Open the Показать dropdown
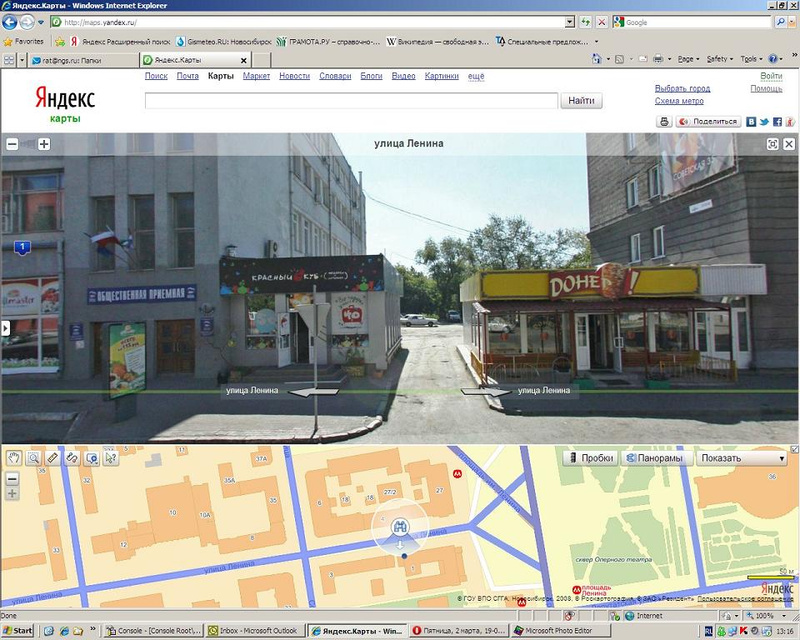Image resolution: width=800 pixels, height=640 pixels. (x=742, y=458)
